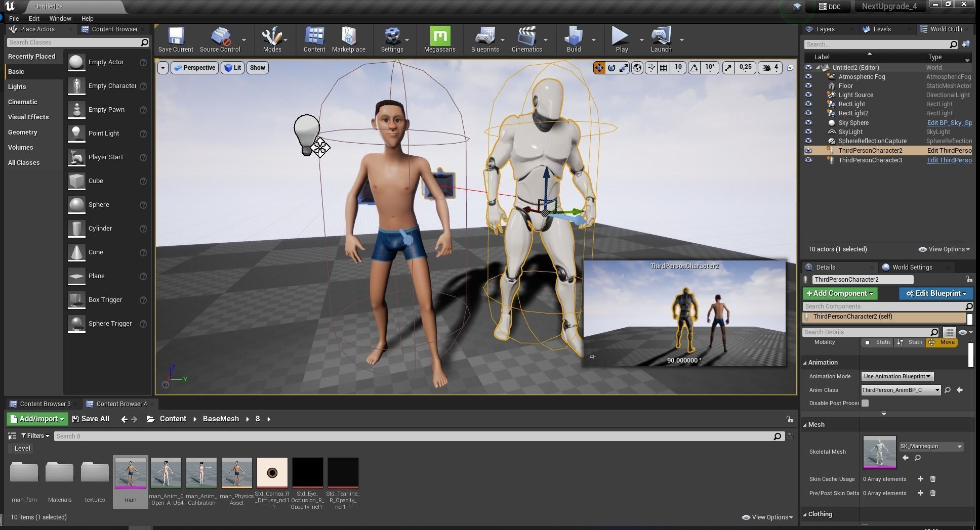The width and height of the screenshot is (980, 530).
Task: Open Modes toolbar icon
Action: point(272,39)
